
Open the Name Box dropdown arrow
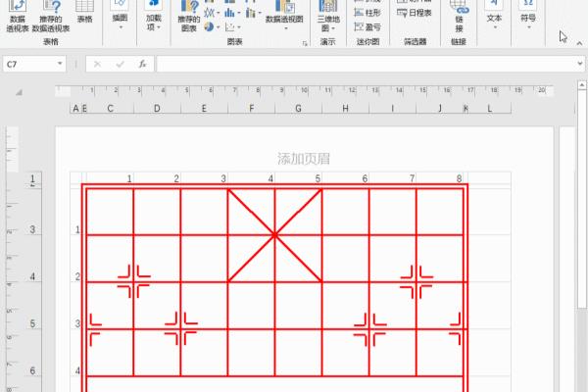point(60,64)
